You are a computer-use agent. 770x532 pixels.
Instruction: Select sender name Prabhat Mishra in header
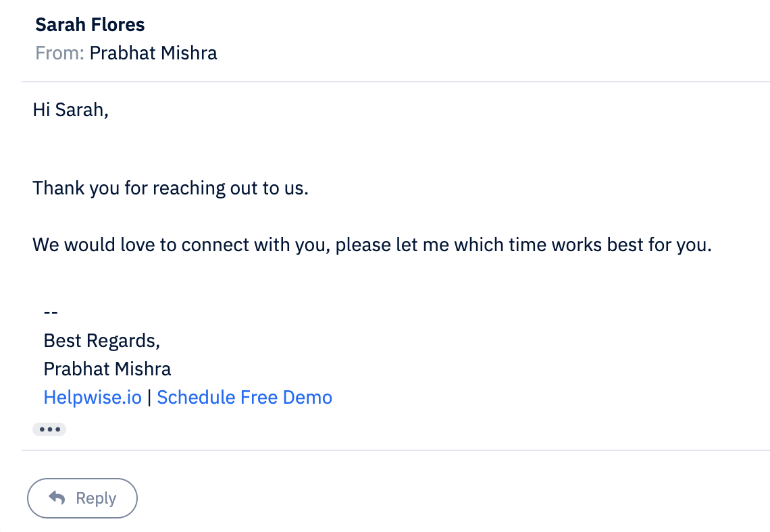(x=153, y=53)
